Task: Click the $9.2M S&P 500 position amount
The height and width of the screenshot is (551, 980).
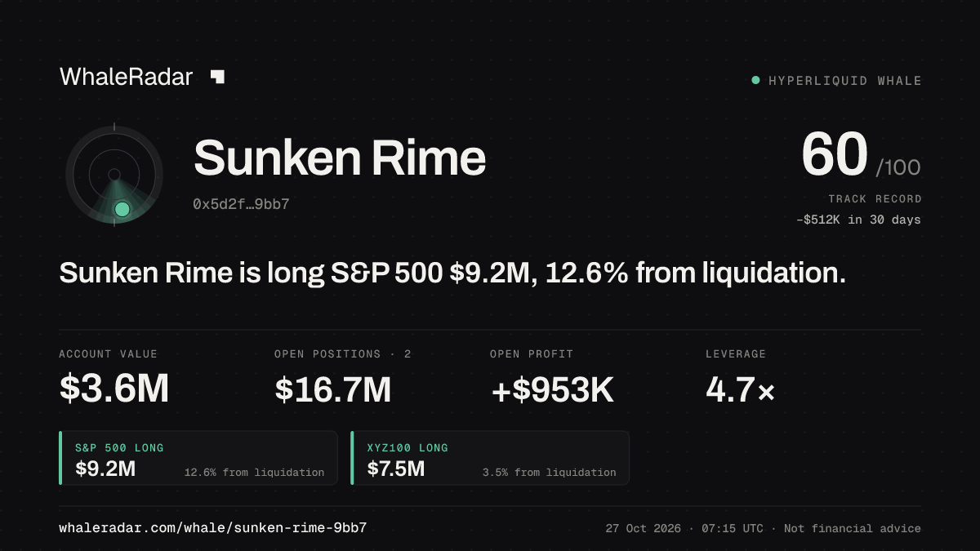Action: [x=105, y=469]
